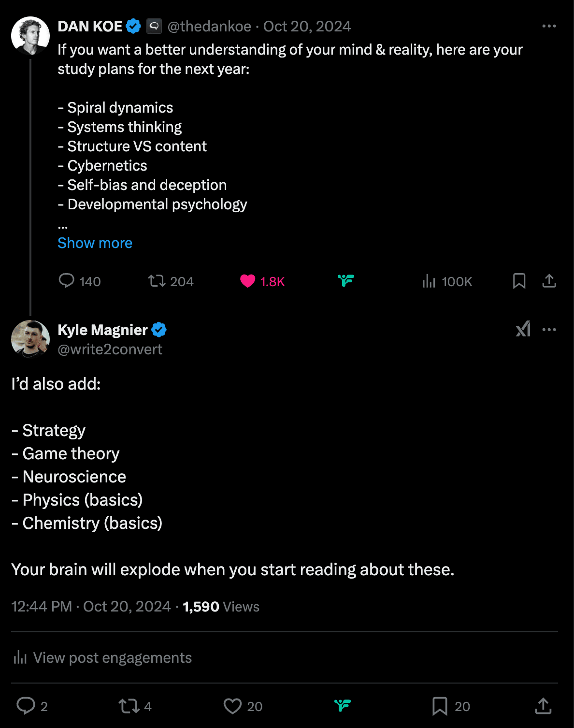Viewport: 574px width, 728px height.
Task: Share Kyle Magnier's reply
Action: click(x=543, y=706)
